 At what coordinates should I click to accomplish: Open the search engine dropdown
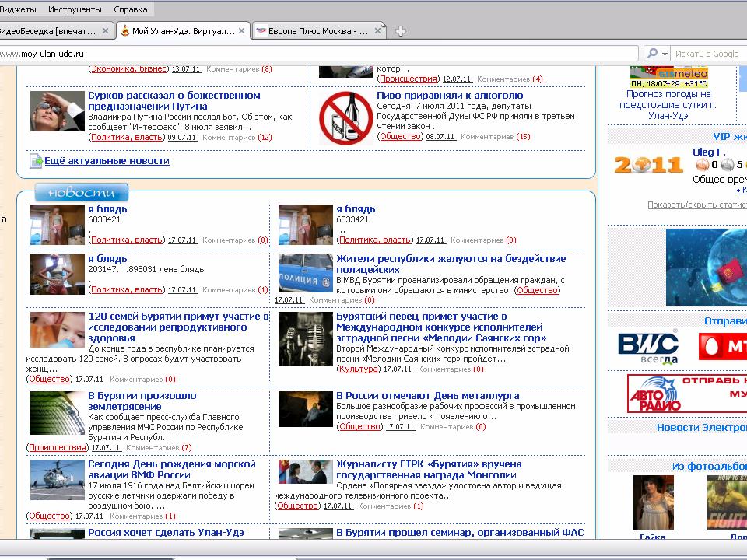[x=658, y=54]
